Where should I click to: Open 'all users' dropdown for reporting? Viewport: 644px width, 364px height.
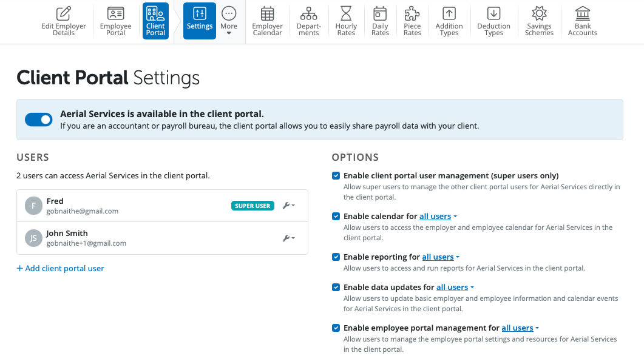[x=441, y=257]
